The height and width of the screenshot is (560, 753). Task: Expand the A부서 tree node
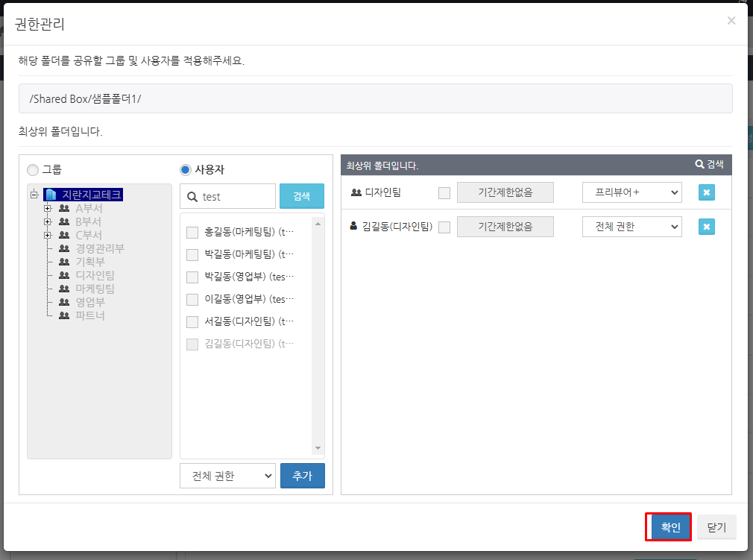[x=48, y=209]
